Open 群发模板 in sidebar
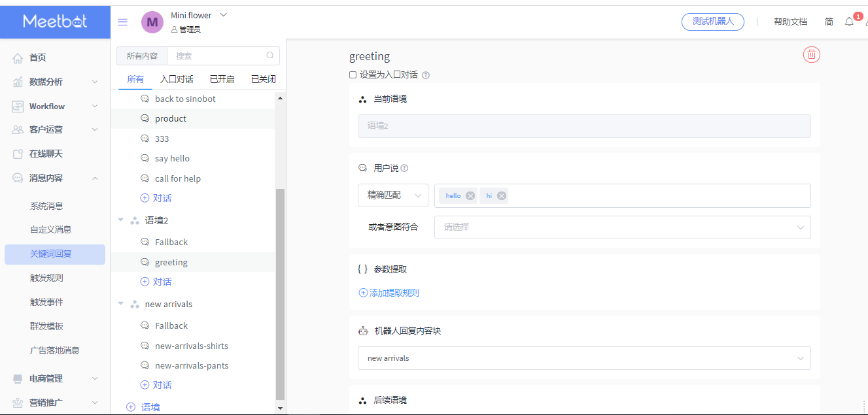 46,326
